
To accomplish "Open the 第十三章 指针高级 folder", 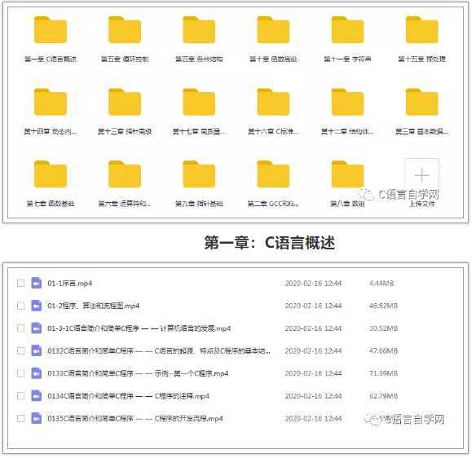I will coord(125,103).
